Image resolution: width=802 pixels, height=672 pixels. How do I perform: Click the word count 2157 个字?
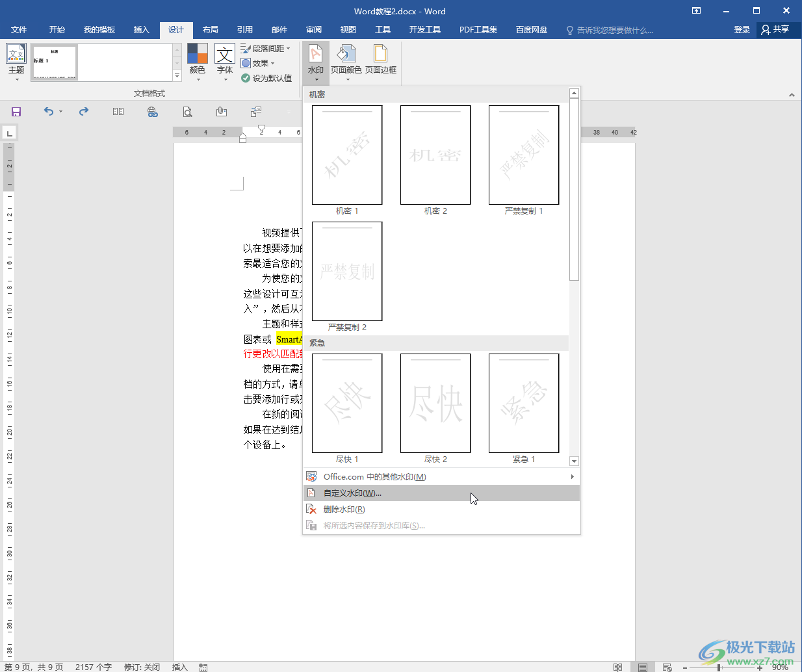tap(94, 667)
